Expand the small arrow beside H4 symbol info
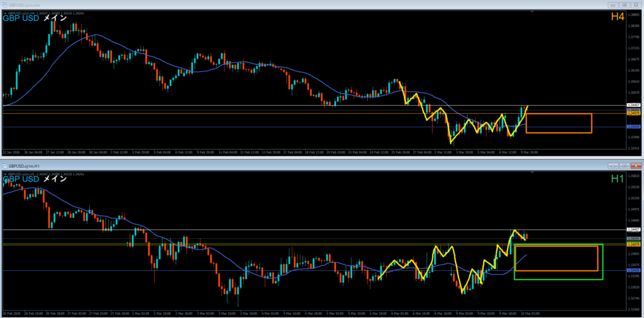Image resolution: width=644 pixels, height=318 pixels. click(4, 12)
